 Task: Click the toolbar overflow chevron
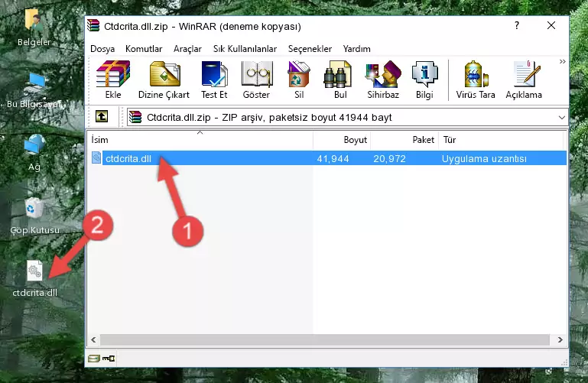point(562,61)
